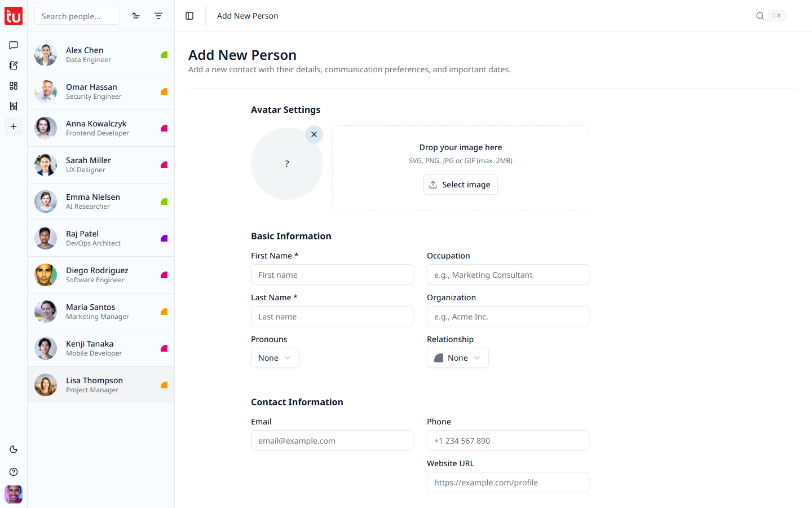Click the image drop zone area
This screenshot has height=508, width=812.
(x=461, y=168)
